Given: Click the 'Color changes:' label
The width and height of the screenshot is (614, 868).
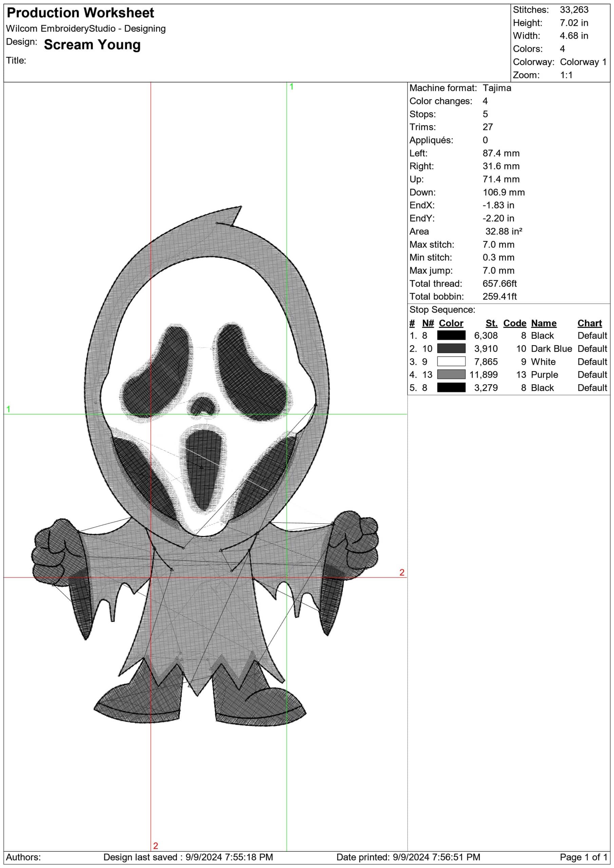Looking at the screenshot, I should pyautogui.click(x=441, y=101).
